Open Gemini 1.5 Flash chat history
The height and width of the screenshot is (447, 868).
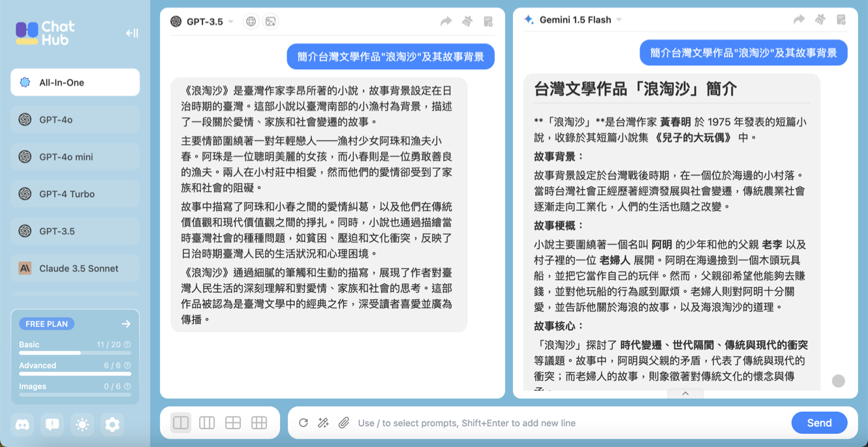point(841,20)
